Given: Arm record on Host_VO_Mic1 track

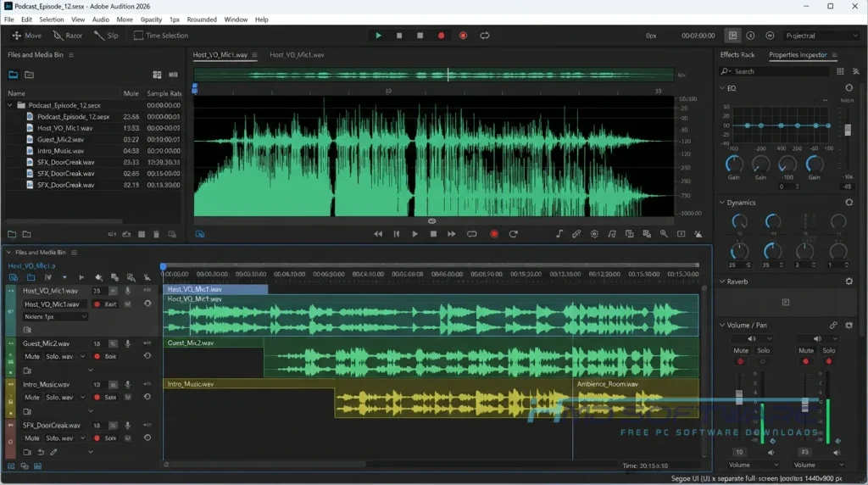Looking at the screenshot, I should [x=97, y=304].
